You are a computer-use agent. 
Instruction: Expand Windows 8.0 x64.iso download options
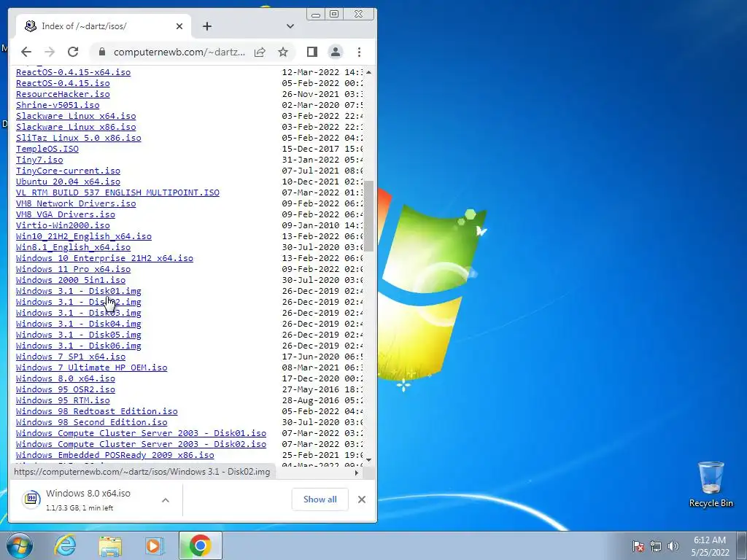point(166,500)
